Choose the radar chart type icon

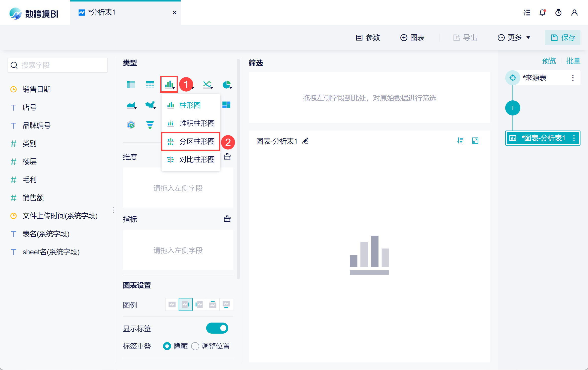[x=131, y=125]
